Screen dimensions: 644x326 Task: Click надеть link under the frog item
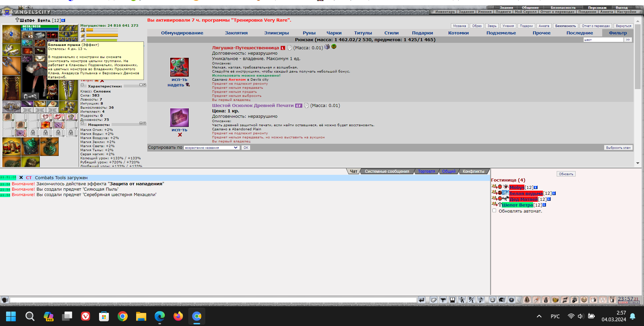176,85
